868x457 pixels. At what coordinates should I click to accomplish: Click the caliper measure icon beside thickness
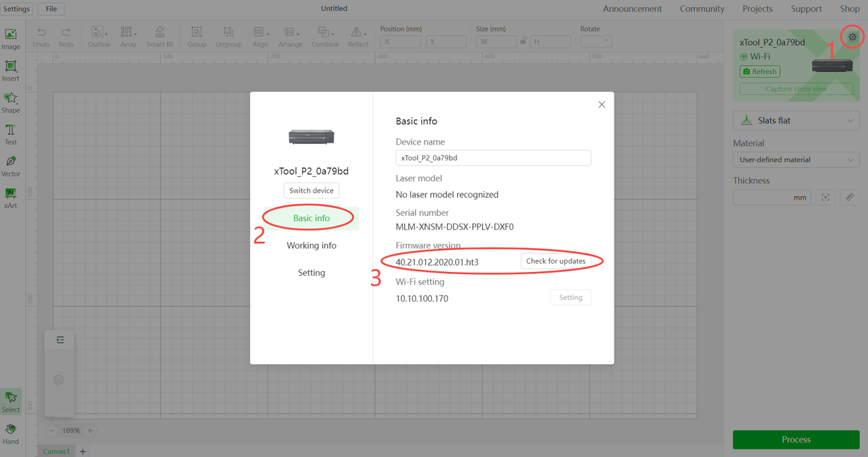[850, 197]
